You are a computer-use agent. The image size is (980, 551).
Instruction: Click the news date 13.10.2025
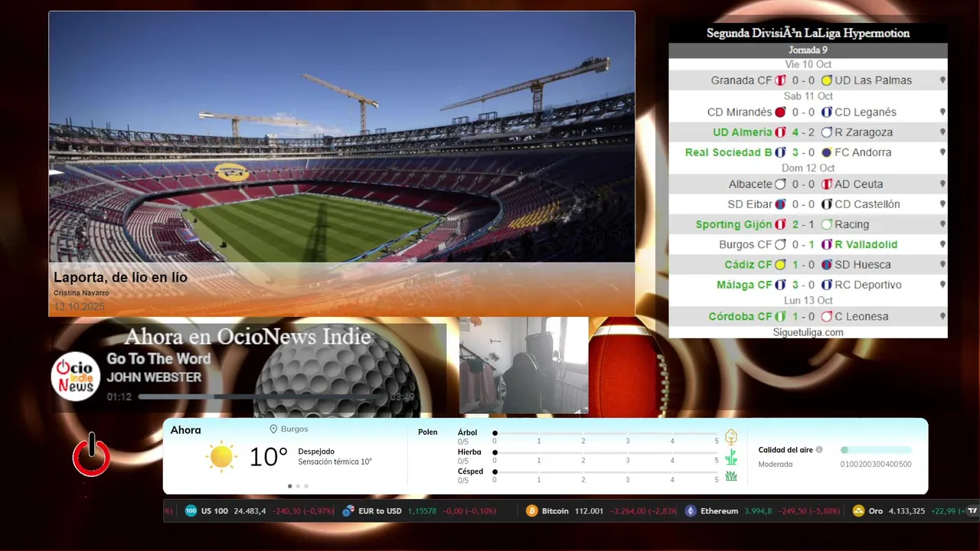pyautogui.click(x=79, y=306)
